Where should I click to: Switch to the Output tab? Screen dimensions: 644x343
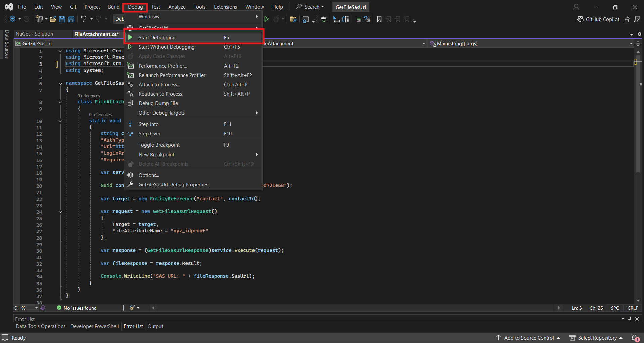coord(155,326)
